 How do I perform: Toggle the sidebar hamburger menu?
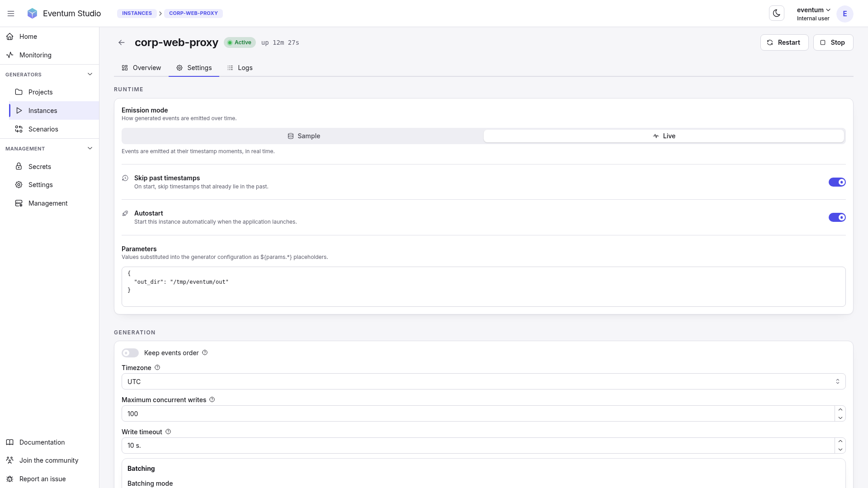point(11,14)
